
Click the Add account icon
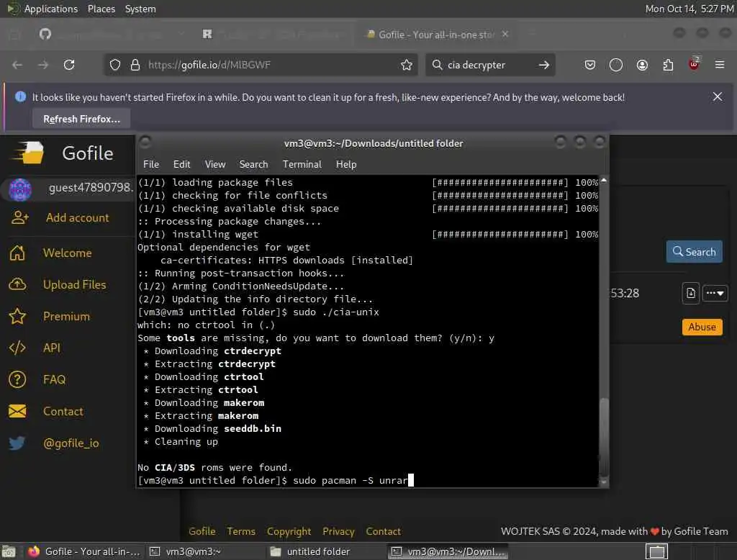[x=19, y=217]
